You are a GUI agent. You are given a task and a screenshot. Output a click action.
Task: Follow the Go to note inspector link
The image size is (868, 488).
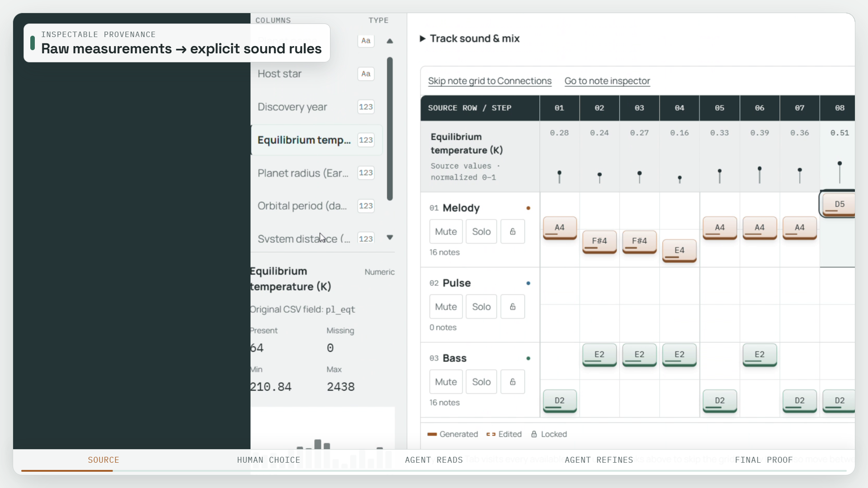[607, 81]
